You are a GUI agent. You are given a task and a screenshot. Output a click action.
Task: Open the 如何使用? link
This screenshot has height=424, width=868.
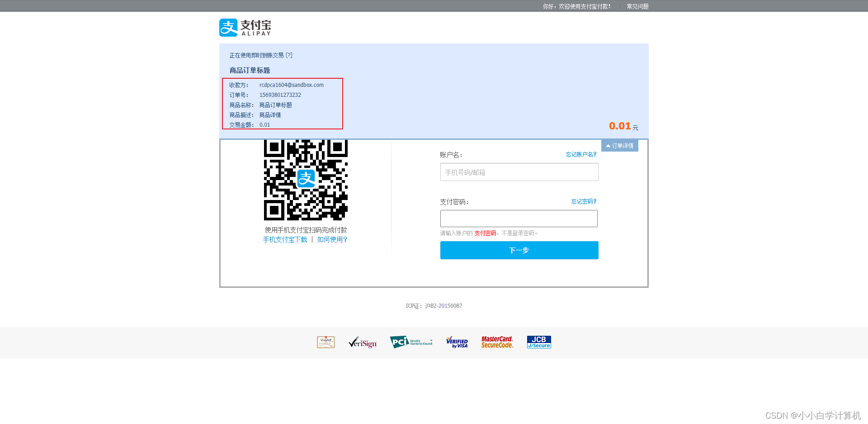332,239
